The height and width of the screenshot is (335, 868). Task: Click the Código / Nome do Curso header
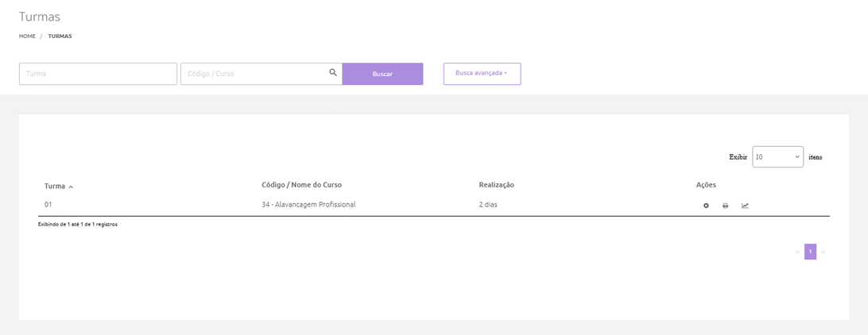tap(301, 185)
